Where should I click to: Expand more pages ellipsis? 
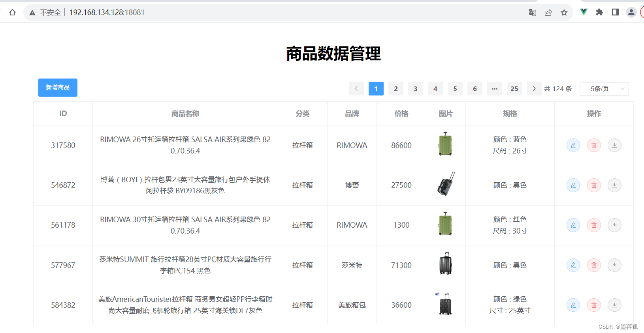pyautogui.click(x=494, y=89)
